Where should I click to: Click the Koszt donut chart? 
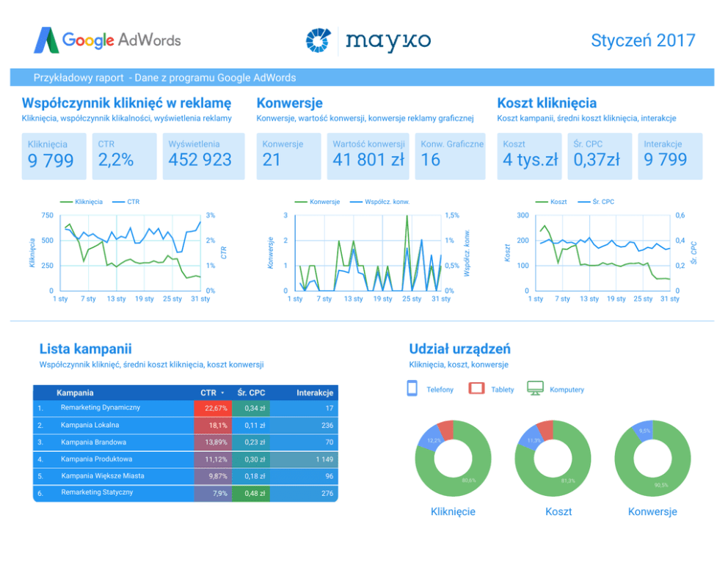pyautogui.click(x=553, y=459)
